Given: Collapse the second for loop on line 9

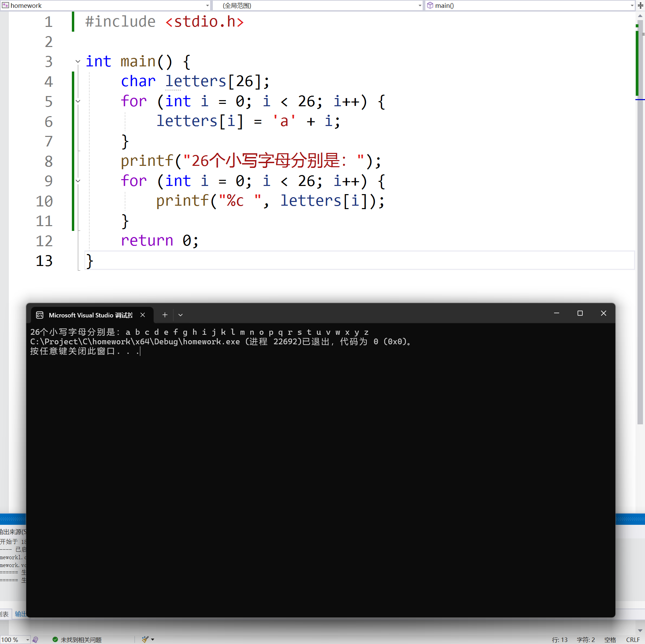Looking at the screenshot, I should tap(78, 181).
